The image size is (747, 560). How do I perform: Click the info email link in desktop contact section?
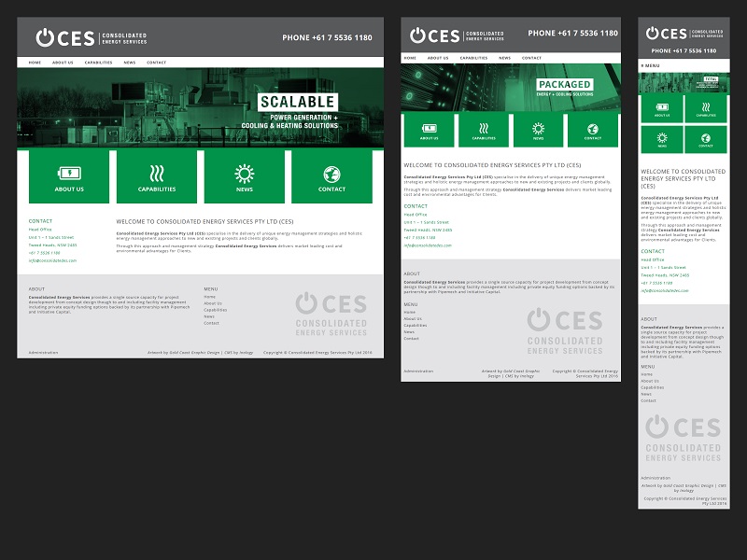click(52, 260)
